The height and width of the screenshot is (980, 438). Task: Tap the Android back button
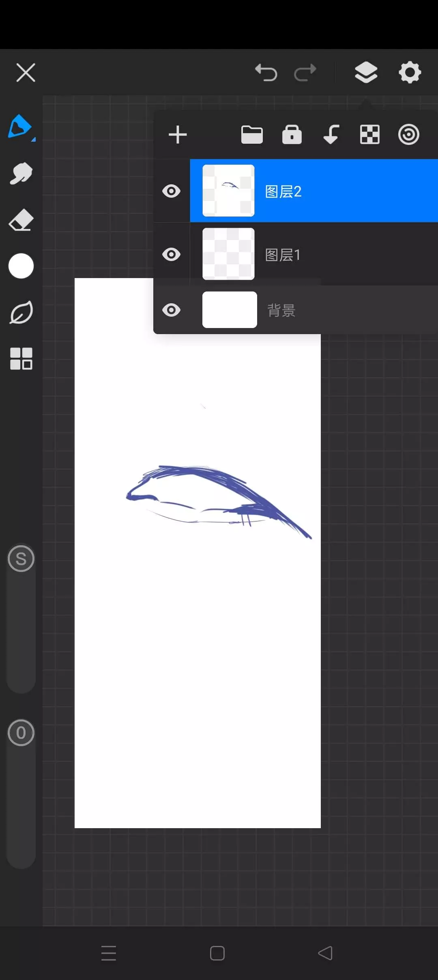325,953
